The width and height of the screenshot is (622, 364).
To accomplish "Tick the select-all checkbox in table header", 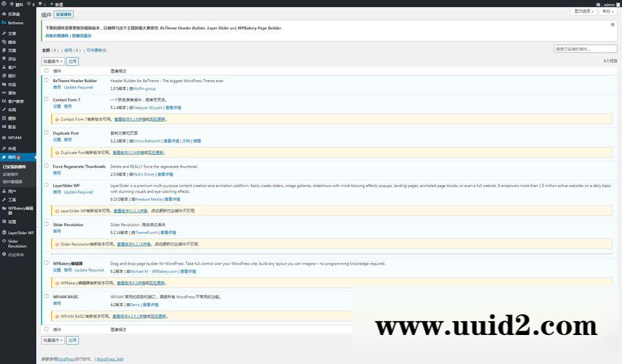I will click(x=46, y=70).
